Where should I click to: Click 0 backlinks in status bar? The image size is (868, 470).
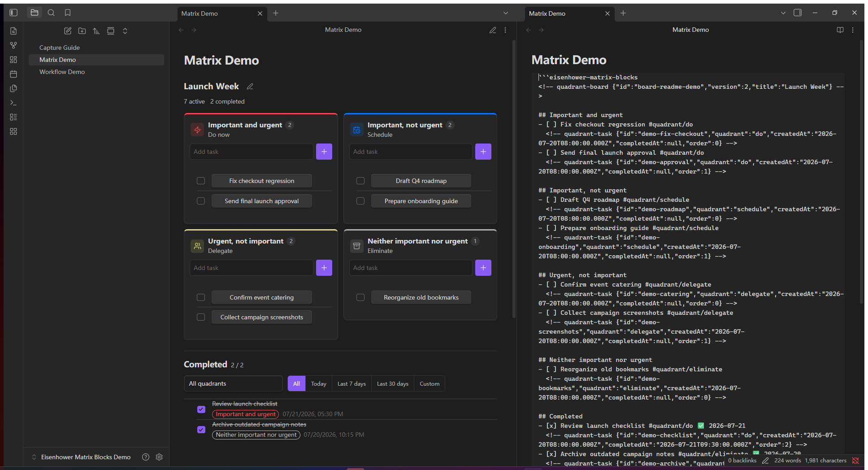(x=742, y=461)
